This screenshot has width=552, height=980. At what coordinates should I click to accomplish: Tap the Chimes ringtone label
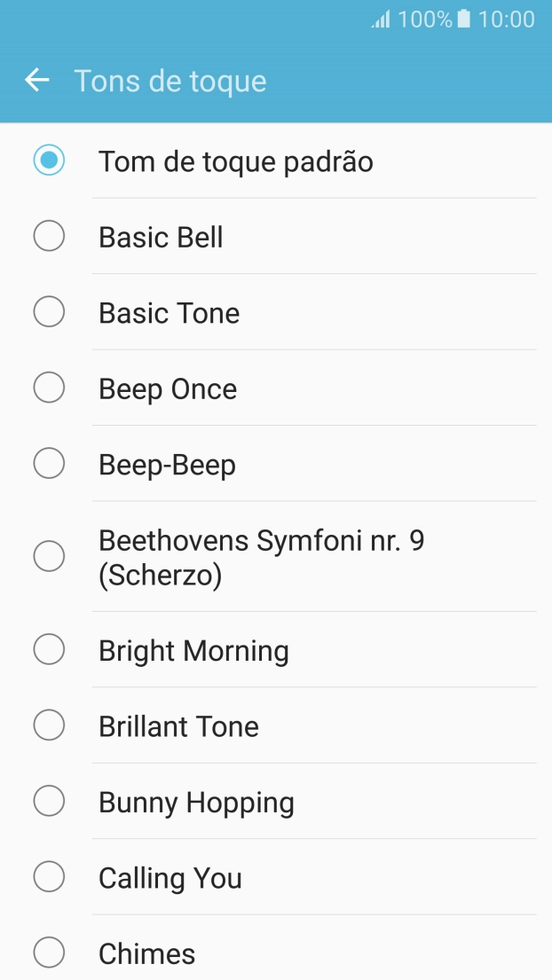(x=146, y=954)
